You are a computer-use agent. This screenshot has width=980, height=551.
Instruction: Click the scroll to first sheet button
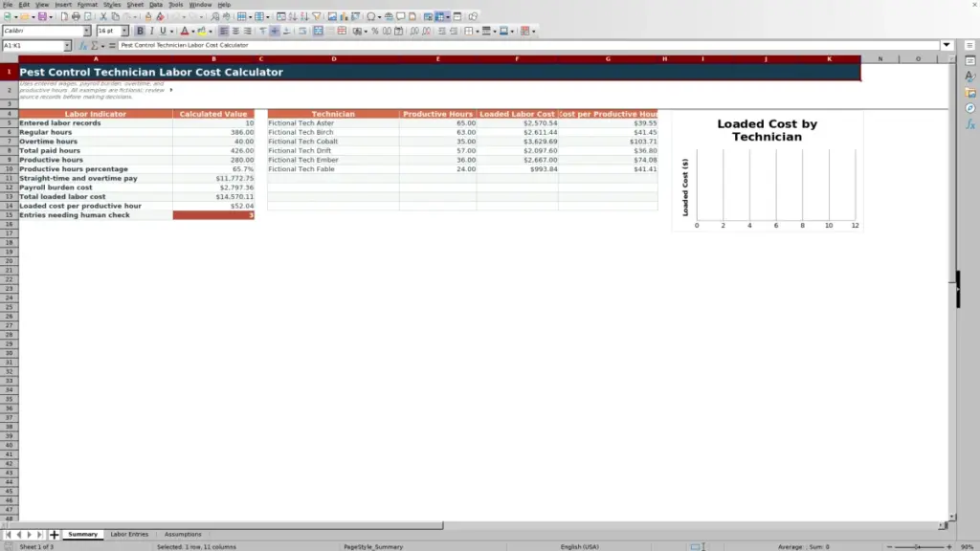click(x=8, y=535)
